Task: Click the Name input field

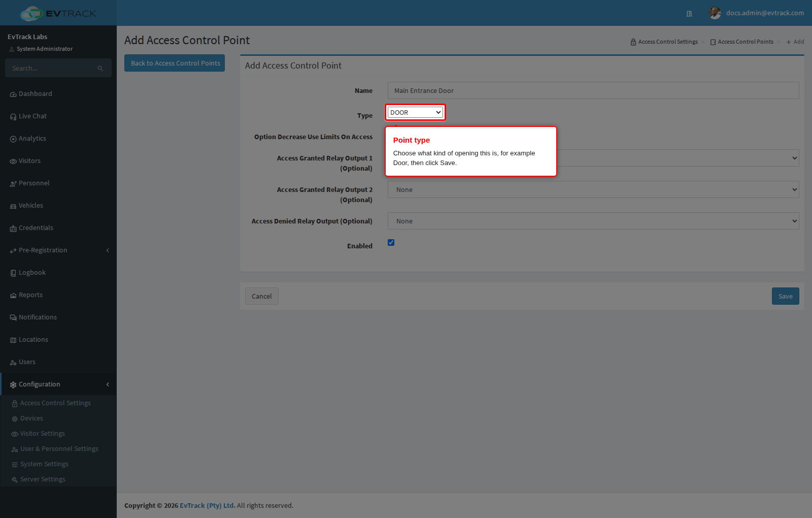Action: (x=593, y=90)
